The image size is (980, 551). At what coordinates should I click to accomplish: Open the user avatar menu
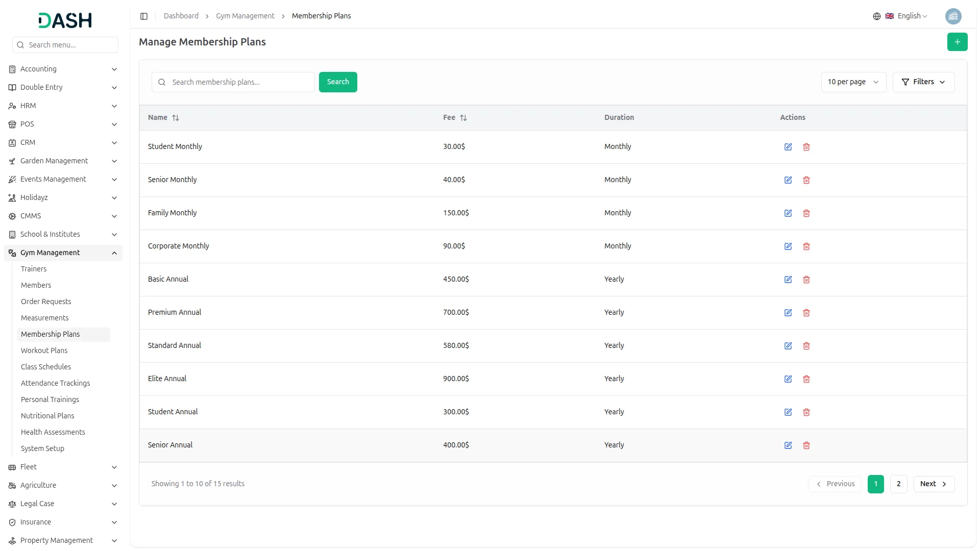coord(953,16)
